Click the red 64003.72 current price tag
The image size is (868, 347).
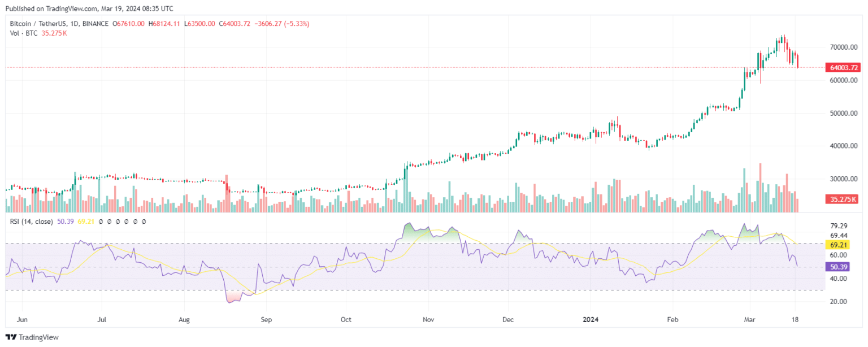(843, 68)
